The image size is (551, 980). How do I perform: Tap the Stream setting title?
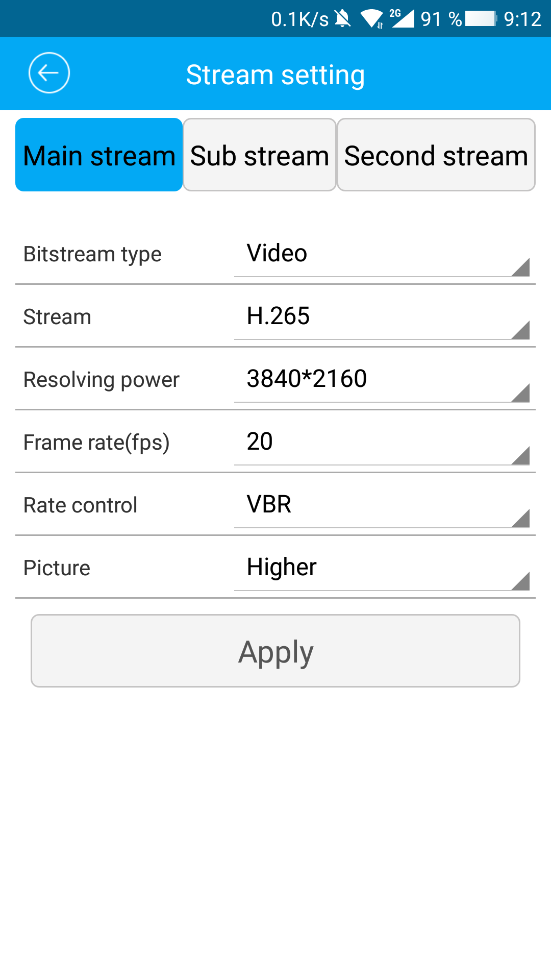click(275, 75)
